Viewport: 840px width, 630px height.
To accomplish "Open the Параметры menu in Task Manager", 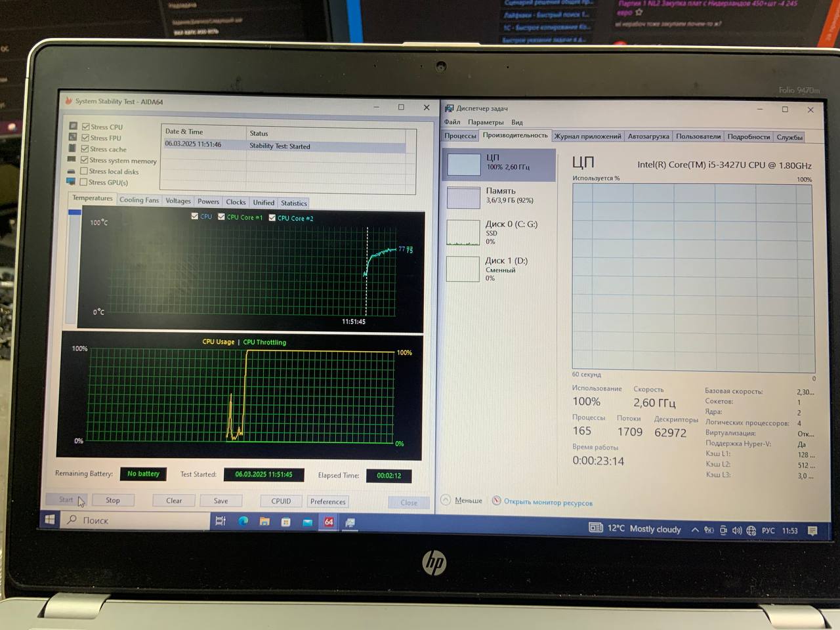I will point(486,122).
